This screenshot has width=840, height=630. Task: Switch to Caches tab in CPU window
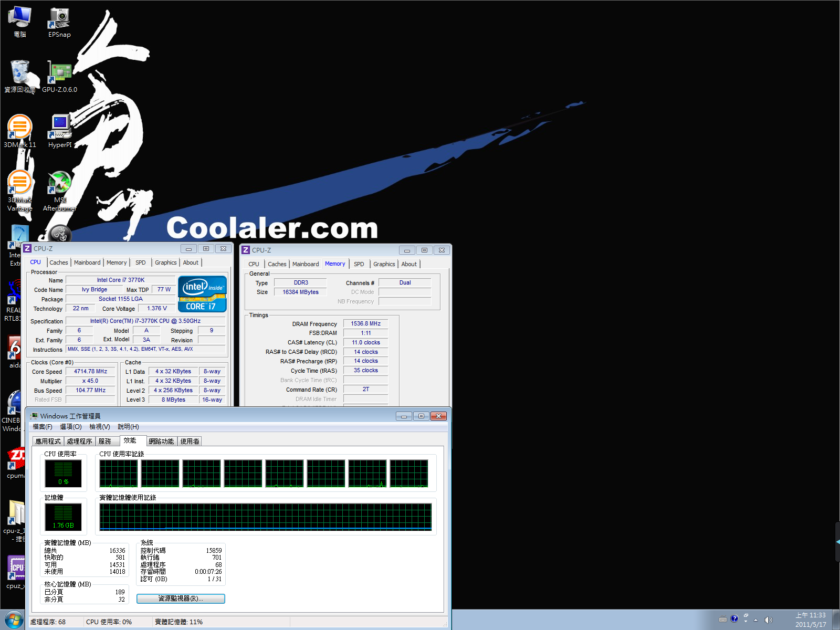click(59, 262)
